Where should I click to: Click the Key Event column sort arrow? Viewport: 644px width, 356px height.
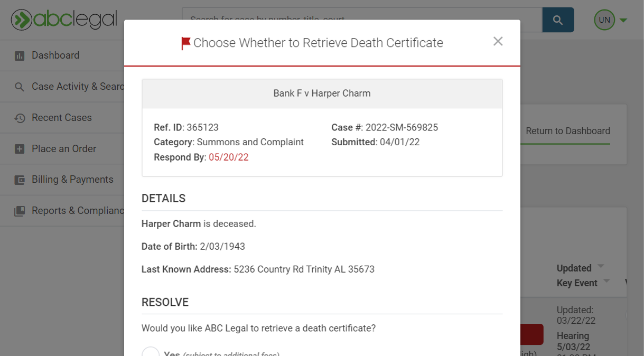(x=606, y=280)
